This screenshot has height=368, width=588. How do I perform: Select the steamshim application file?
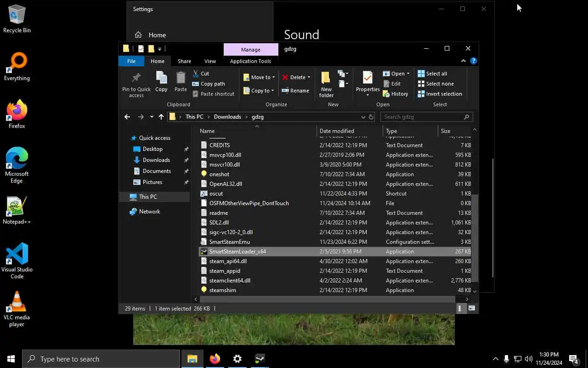(x=335, y=290)
